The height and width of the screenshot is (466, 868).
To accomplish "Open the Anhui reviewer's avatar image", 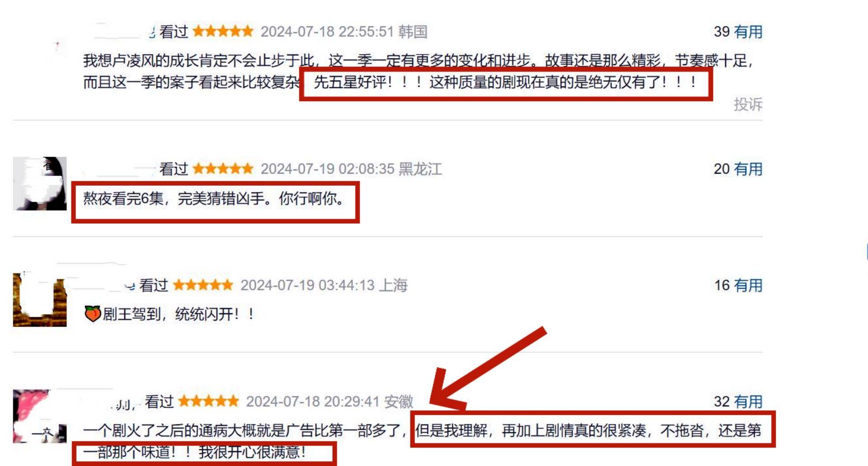I will point(40,416).
